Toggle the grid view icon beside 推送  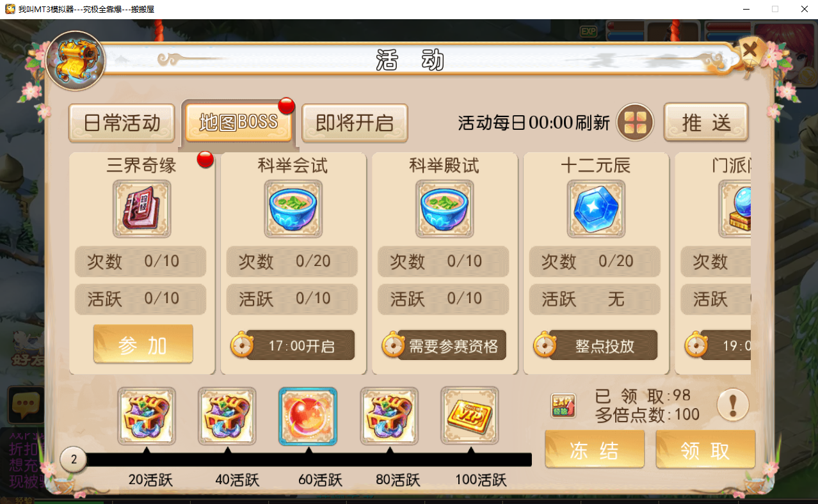click(x=635, y=122)
